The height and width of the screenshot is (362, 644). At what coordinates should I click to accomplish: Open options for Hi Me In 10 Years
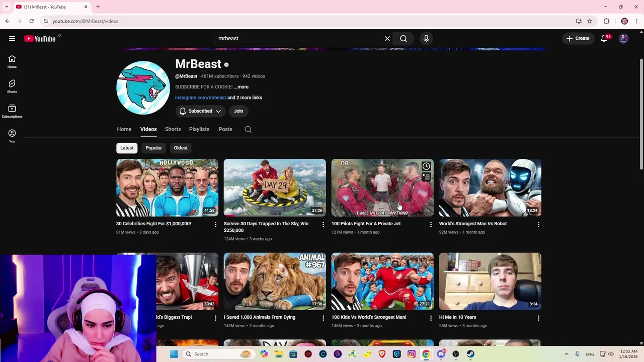(x=538, y=318)
